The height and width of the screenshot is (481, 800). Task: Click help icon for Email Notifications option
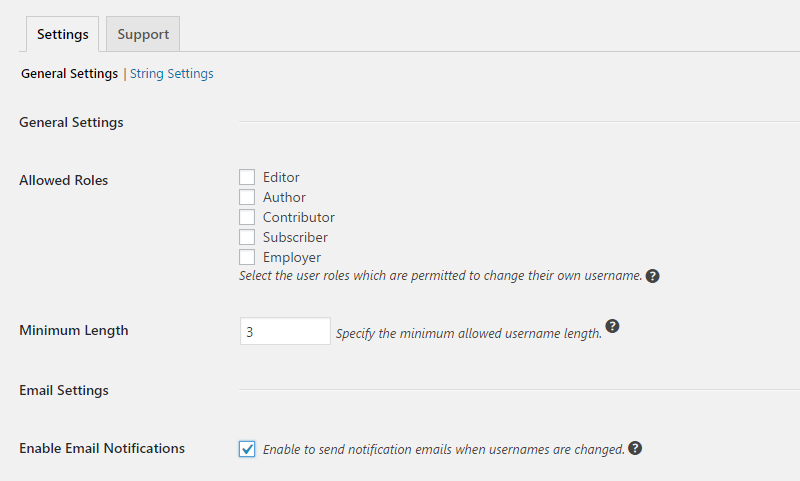pos(635,448)
